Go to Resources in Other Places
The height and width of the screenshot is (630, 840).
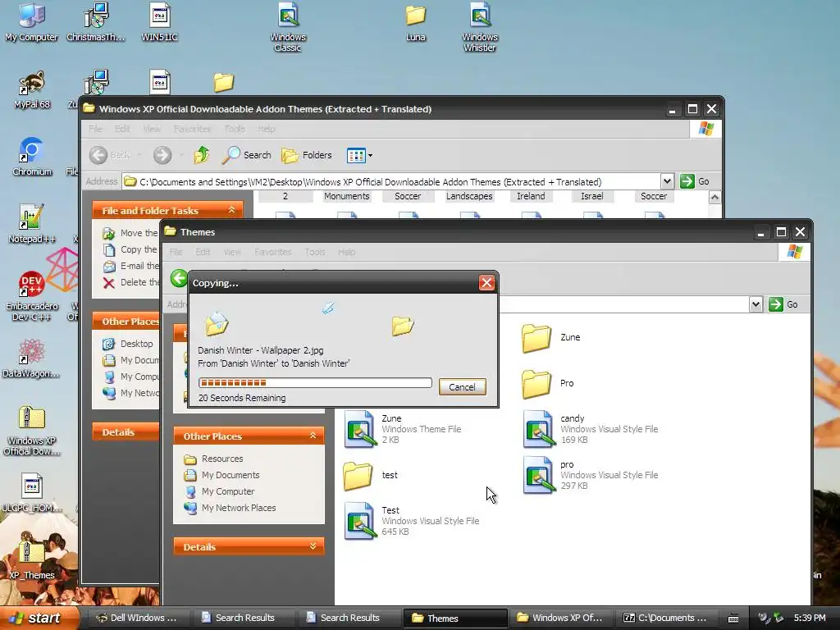[214, 459]
